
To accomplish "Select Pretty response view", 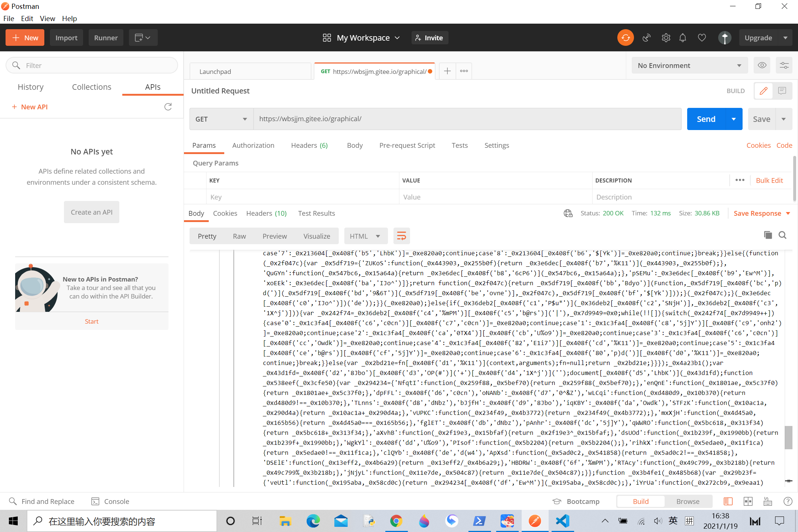I will coord(207,236).
